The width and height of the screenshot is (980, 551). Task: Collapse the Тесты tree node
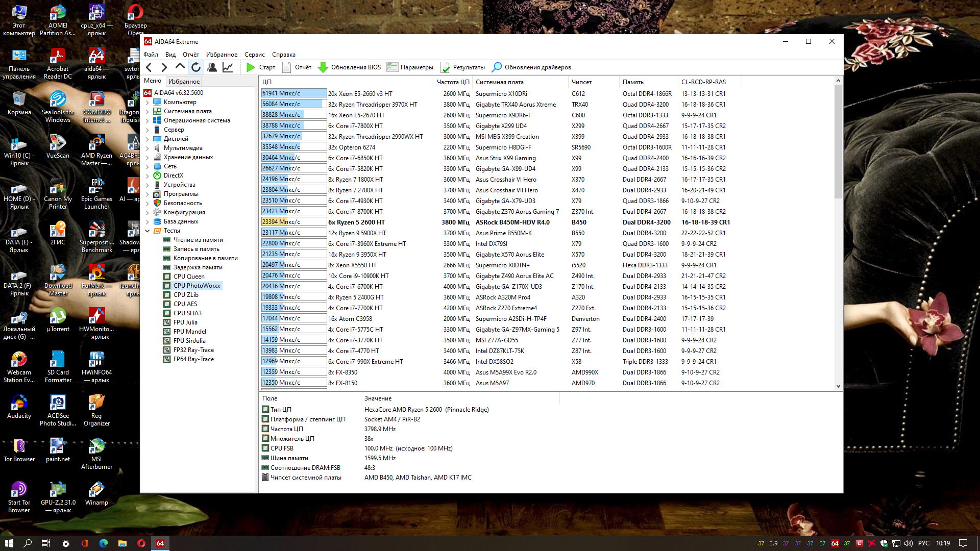[x=148, y=231]
